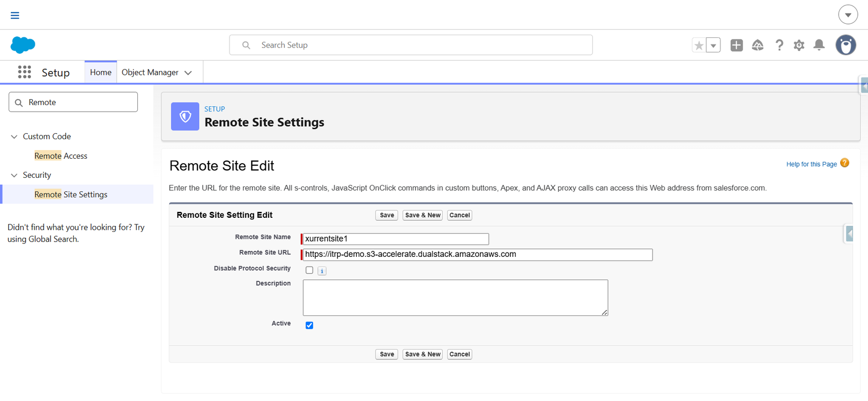Click the bottom Save & New button
Screen dimensions: 868x401
coord(423,354)
